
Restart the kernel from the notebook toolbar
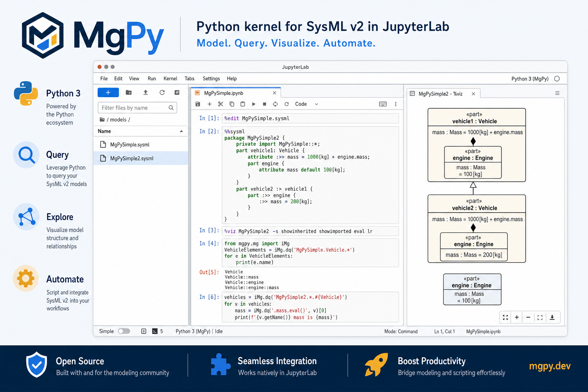click(x=275, y=104)
